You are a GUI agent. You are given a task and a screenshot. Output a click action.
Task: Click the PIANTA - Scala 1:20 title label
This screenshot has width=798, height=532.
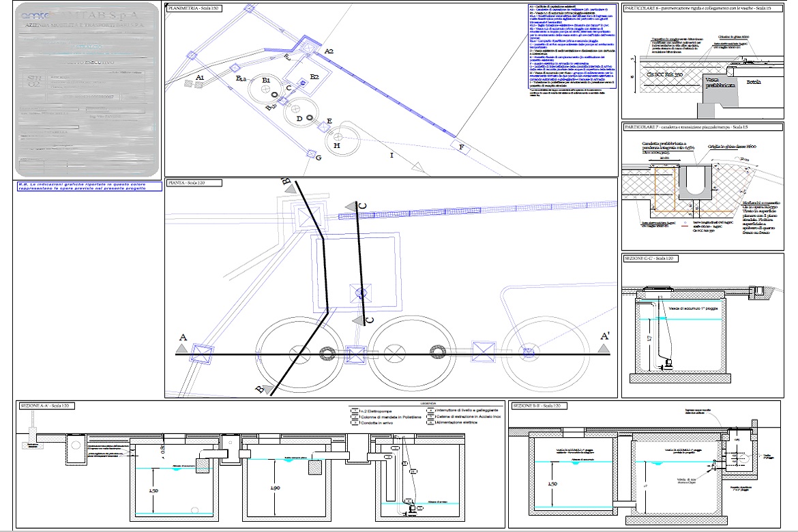point(187,183)
